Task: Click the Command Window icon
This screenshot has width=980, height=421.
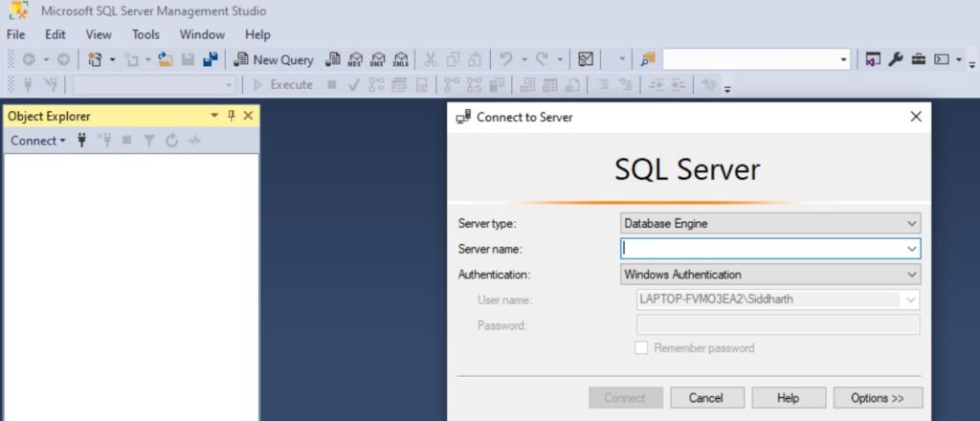Action: pyautogui.click(x=942, y=59)
